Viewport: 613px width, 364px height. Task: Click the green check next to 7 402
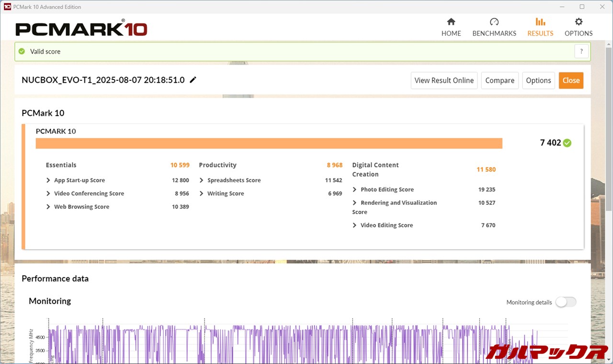pyautogui.click(x=567, y=143)
